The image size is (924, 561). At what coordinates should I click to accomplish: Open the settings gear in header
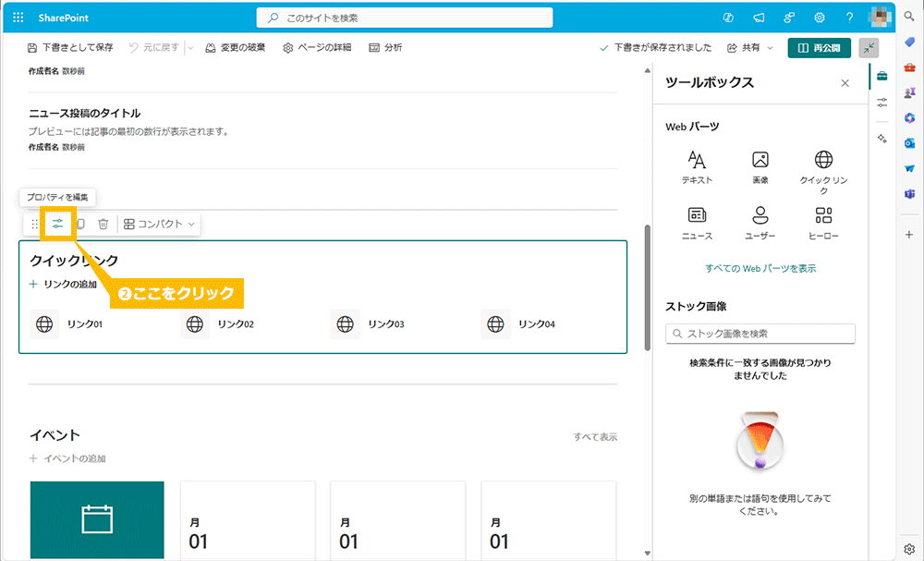pos(819,18)
